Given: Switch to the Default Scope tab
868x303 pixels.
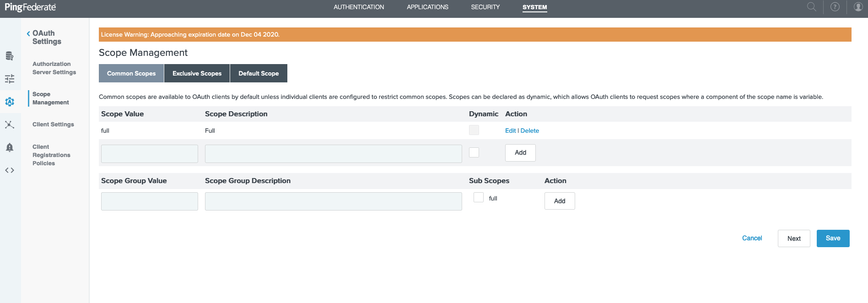Looking at the screenshot, I should point(259,73).
